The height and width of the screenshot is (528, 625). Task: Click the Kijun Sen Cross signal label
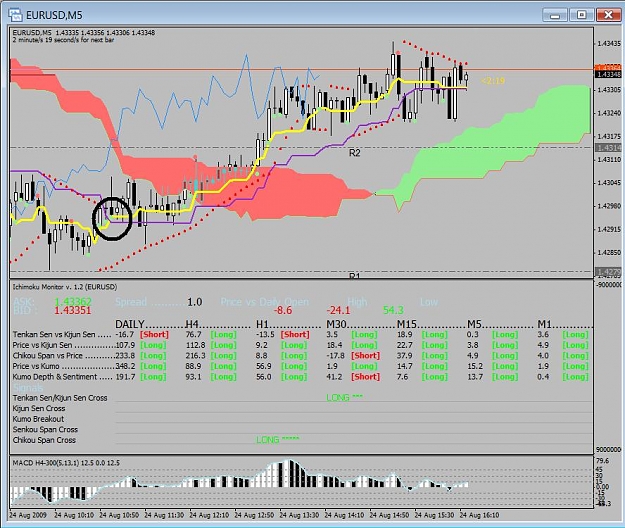coord(39,408)
